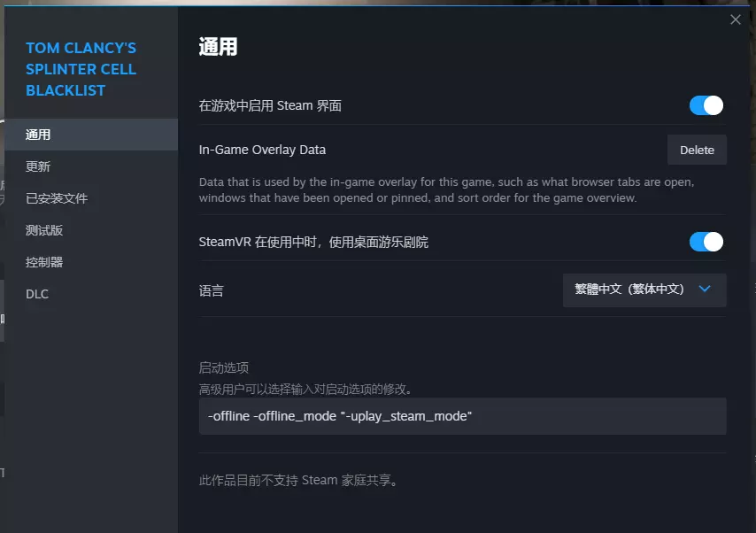Click the Tom Clancy's Splinter Cell Blacklist title
Viewport: 756px width, 533px height.
[x=81, y=69]
